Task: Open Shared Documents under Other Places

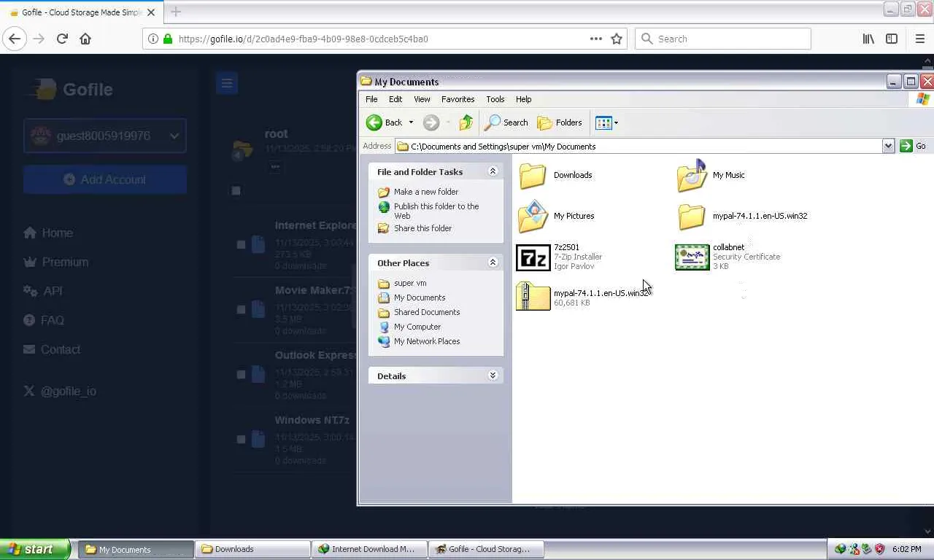Action: 427,312
